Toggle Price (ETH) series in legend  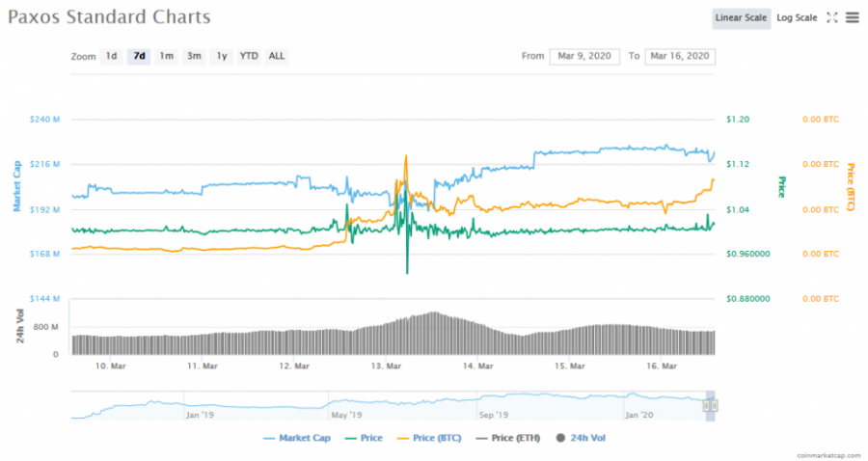[x=508, y=438]
